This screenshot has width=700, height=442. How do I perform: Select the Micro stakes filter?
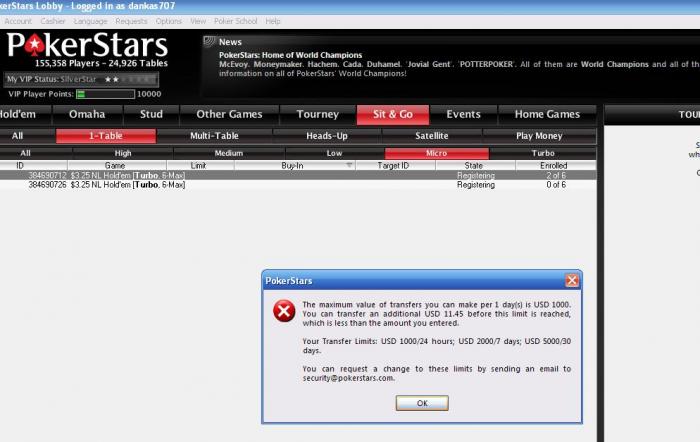[437, 153]
